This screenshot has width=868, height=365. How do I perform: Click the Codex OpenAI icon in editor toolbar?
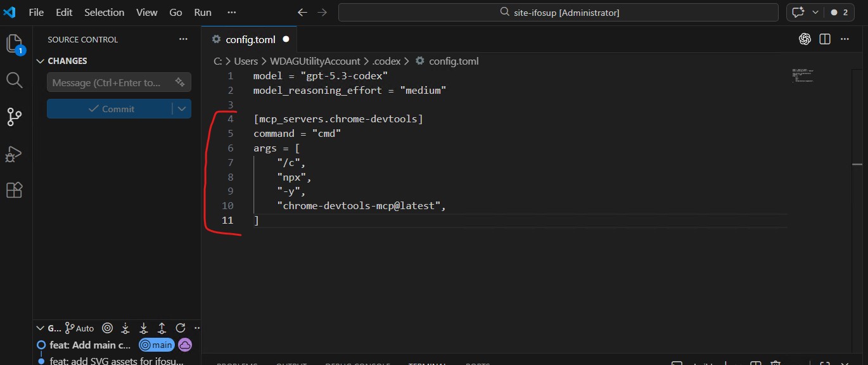pyautogui.click(x=805, y=39)
